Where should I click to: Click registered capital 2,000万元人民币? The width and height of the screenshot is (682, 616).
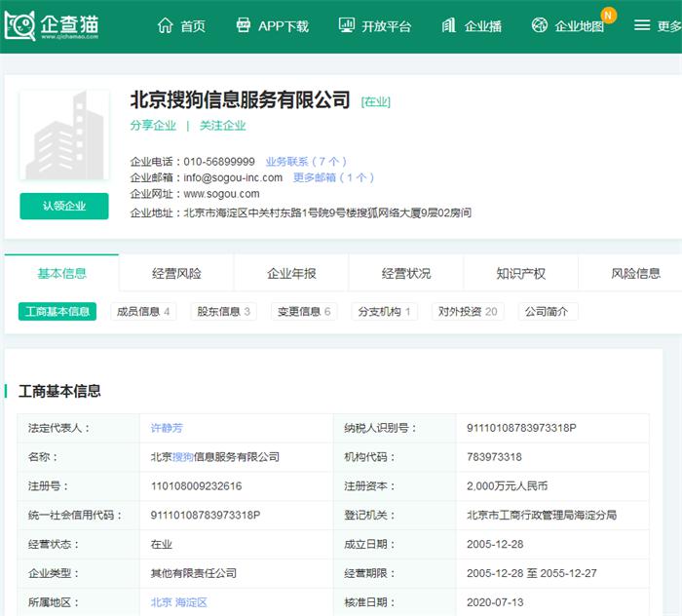point(508,486)
